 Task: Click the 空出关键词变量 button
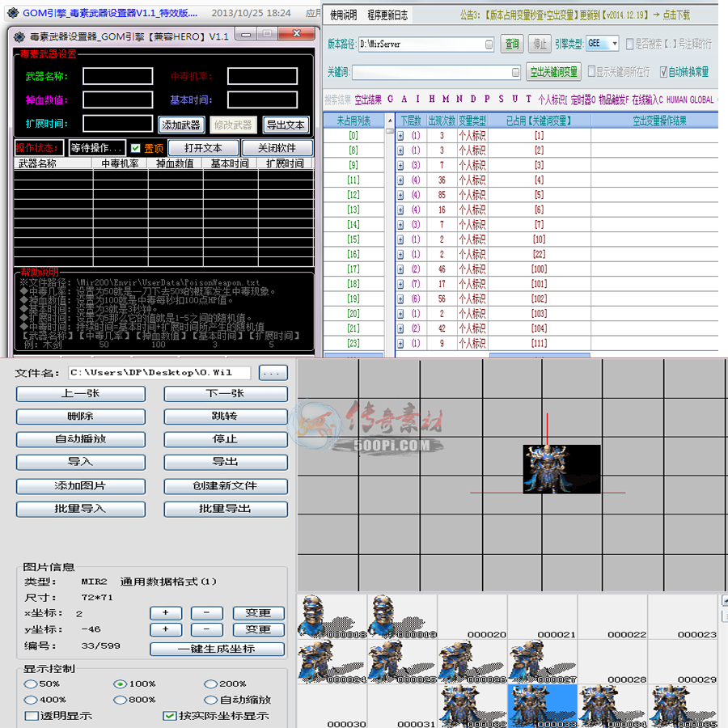[554, 72]
